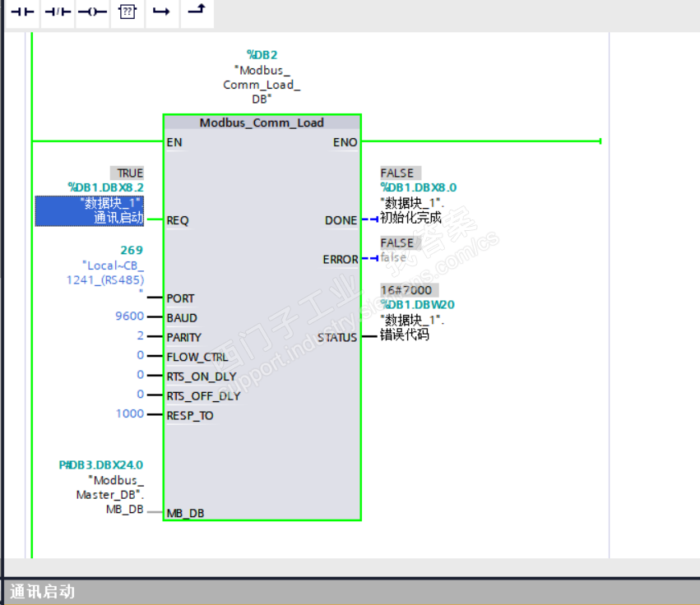Select RTS_ON_DLY value 0

pyautogui.click(x=140, y=375)
